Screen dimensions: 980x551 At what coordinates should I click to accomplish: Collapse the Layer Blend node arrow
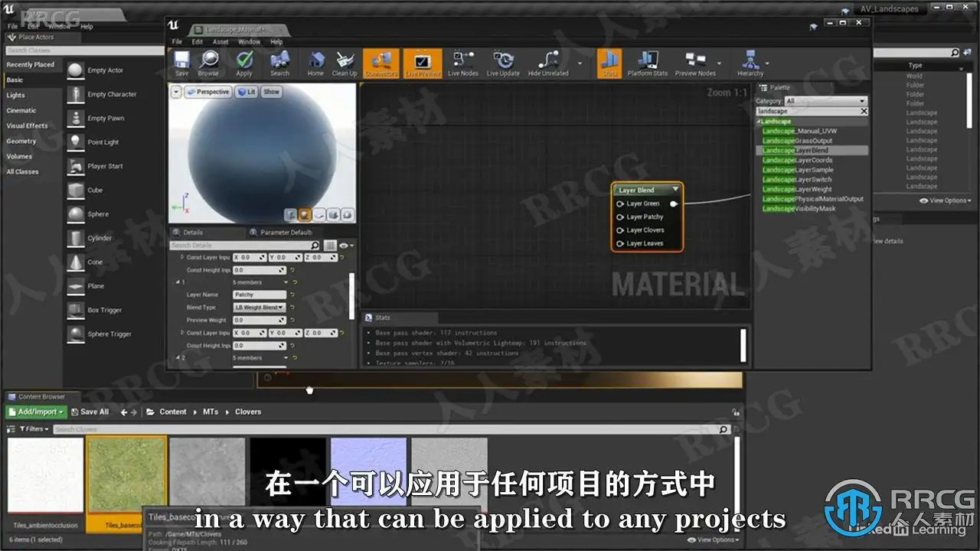coord(675,190)
